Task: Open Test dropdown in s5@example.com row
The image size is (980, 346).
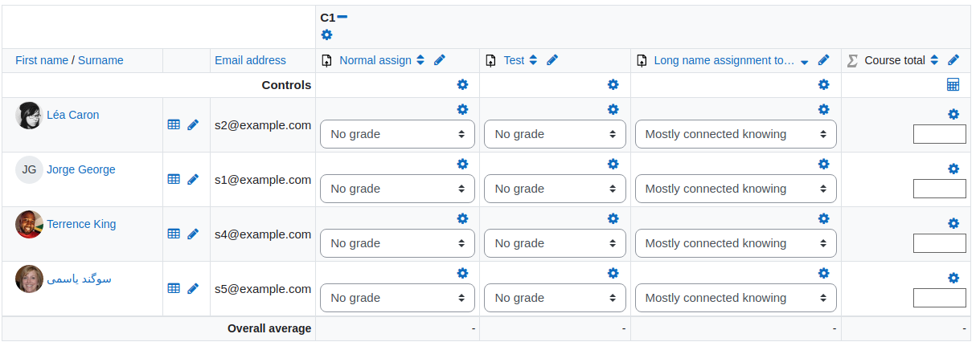Action: [x=555, y=298]
